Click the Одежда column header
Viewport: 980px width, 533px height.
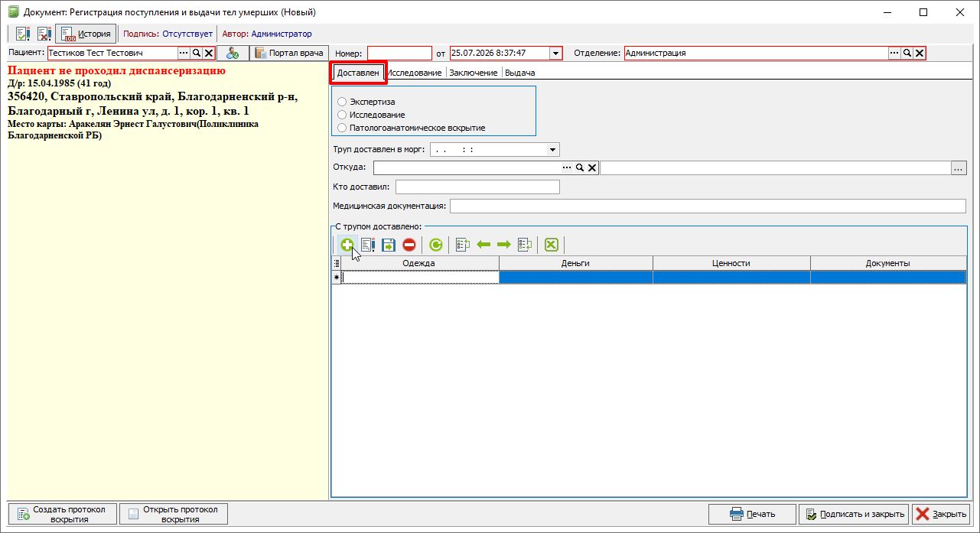click(420, 263)
